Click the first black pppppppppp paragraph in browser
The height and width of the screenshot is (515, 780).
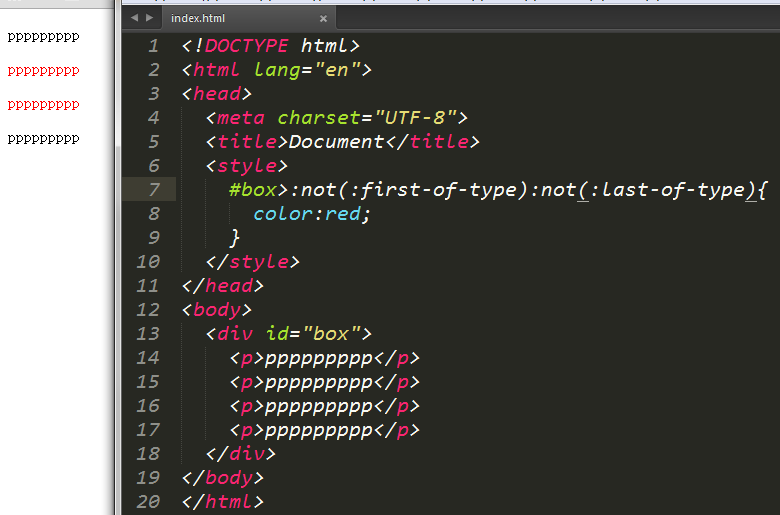click(x=43, y=37)
